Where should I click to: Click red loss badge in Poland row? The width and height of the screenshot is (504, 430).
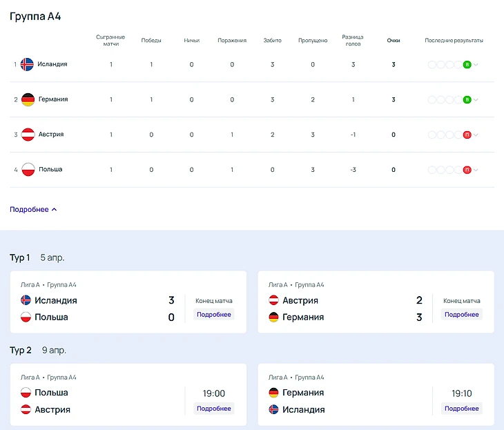point(467,169)
